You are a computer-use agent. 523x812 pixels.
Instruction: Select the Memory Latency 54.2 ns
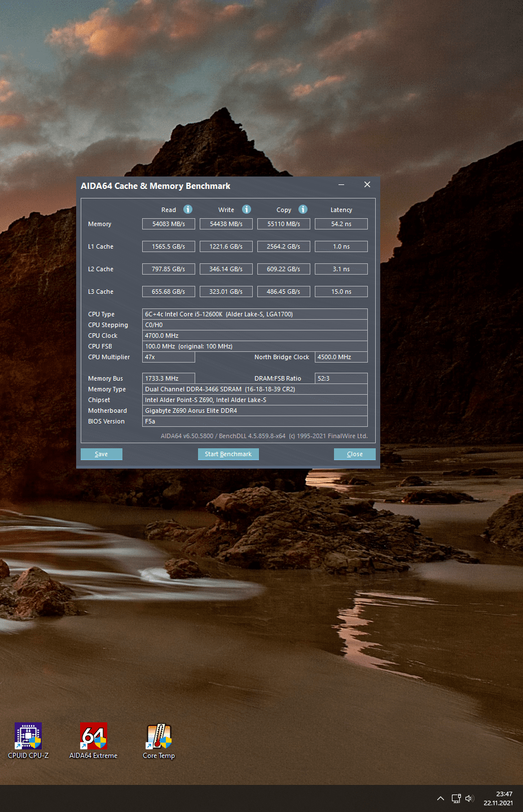(x=341, y=224)
